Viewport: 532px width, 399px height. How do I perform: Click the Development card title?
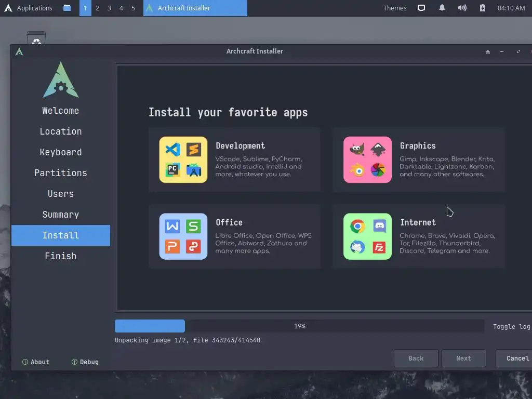[x=240, y=146]
